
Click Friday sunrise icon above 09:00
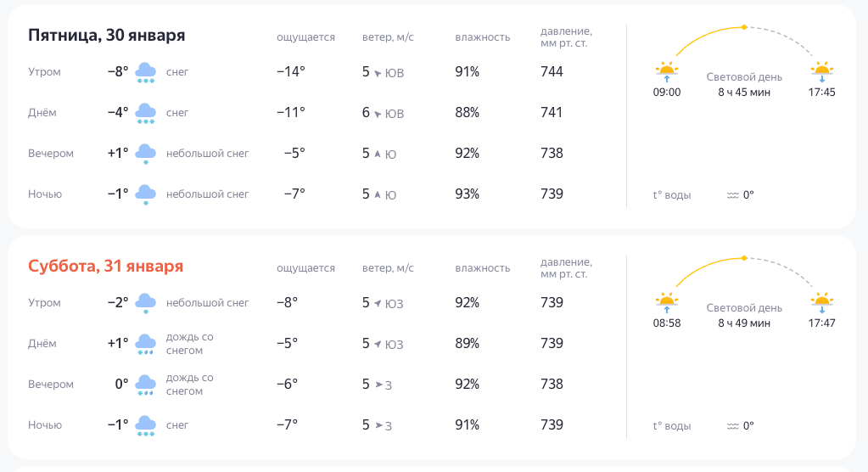tap(666, 71)
